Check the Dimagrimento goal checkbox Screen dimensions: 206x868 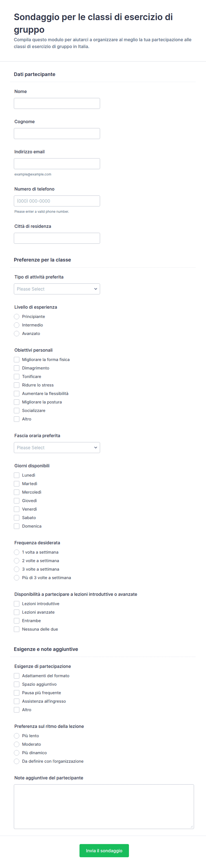[17, 368]
